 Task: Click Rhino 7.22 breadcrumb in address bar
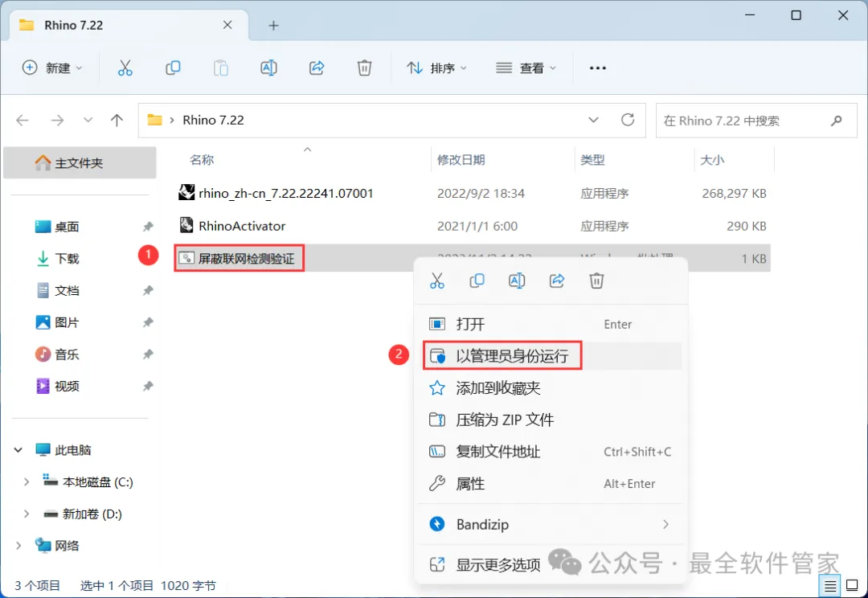213,120
